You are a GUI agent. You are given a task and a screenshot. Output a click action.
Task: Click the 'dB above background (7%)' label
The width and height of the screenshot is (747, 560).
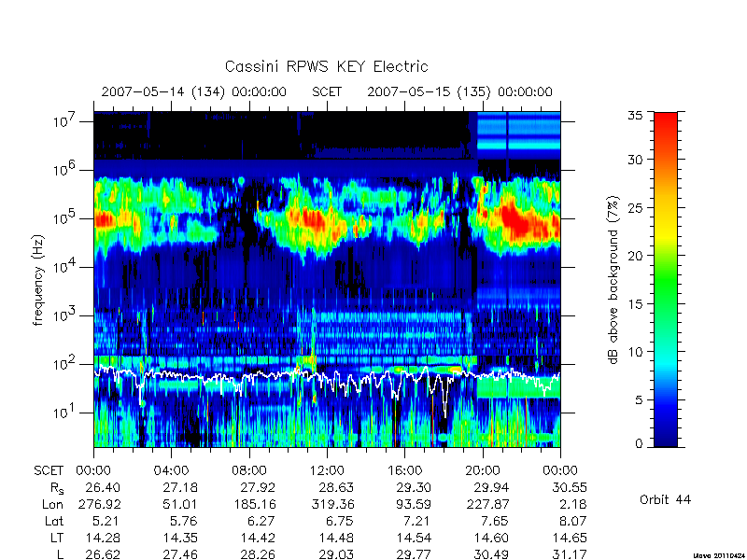tap(613, 280)
